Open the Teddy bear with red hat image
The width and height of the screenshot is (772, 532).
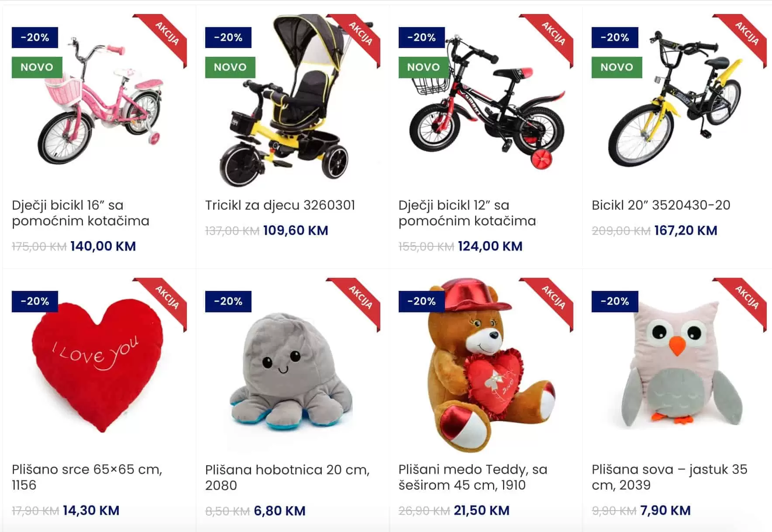tap(486, 365)
